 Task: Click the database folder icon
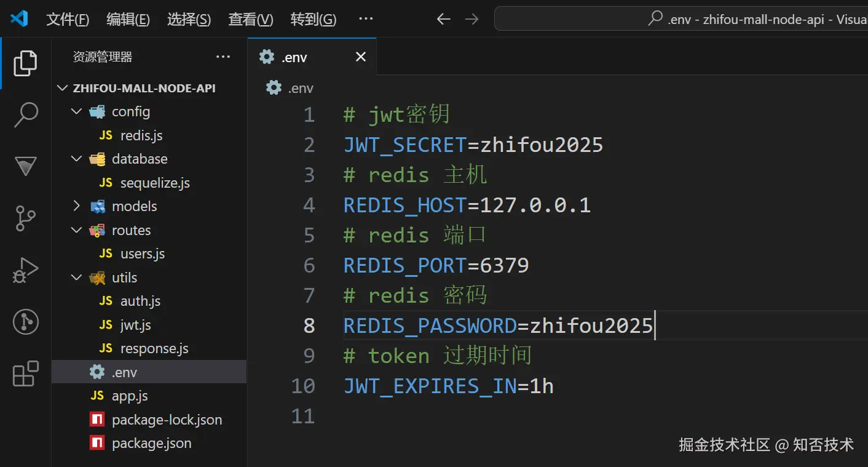[97, 159]
